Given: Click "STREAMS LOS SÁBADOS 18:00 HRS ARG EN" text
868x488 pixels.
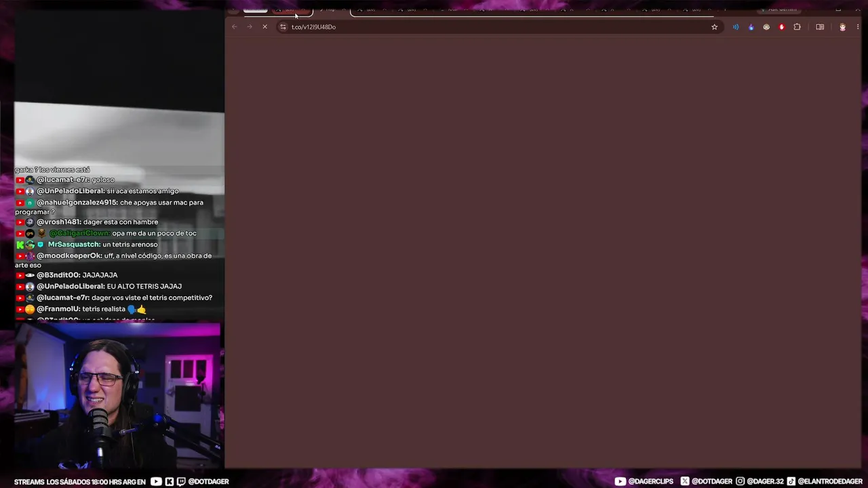Looking at the screenshot, I should tap(80, 482).
